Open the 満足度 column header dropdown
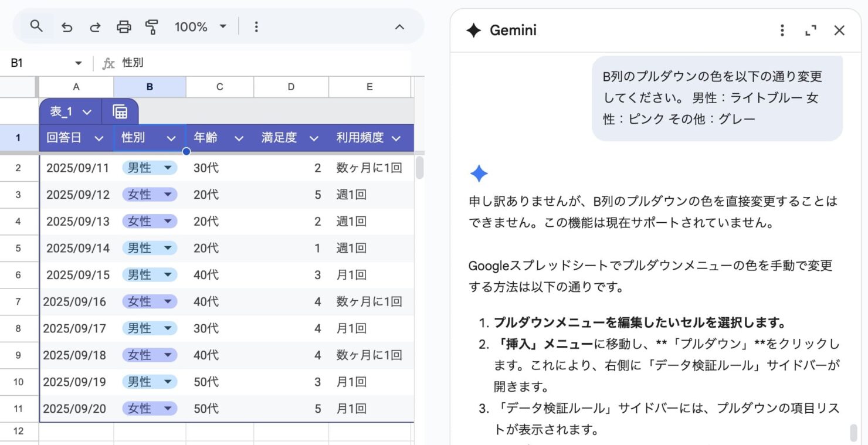 click(x=314, y=138)
